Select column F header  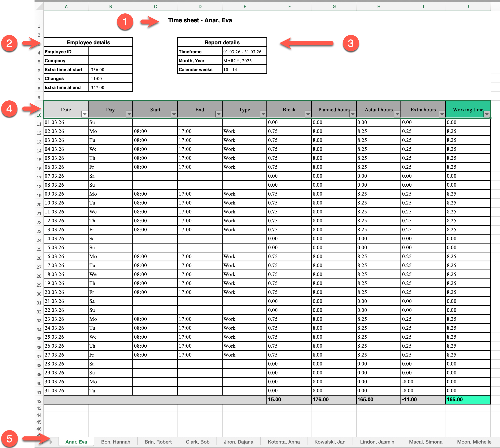tap(289, 7)
